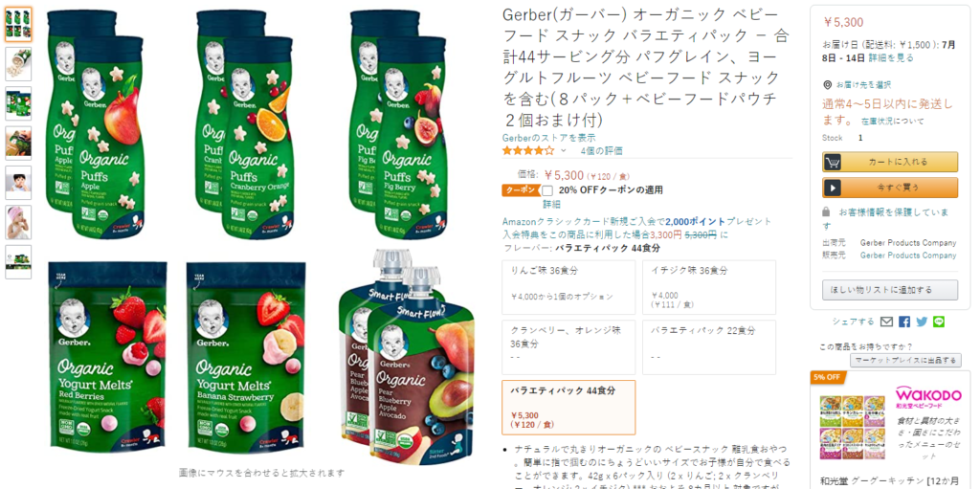980x489 pixels.
Task: Select the りんご味 36食分 flavor option
Action: tap(568, 287)
